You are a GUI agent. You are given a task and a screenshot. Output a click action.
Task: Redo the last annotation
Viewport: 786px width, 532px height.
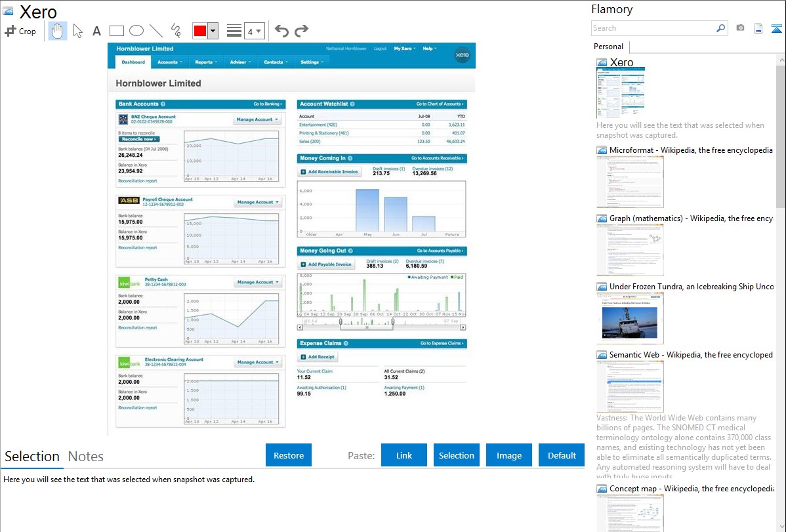tap(301, 31)
